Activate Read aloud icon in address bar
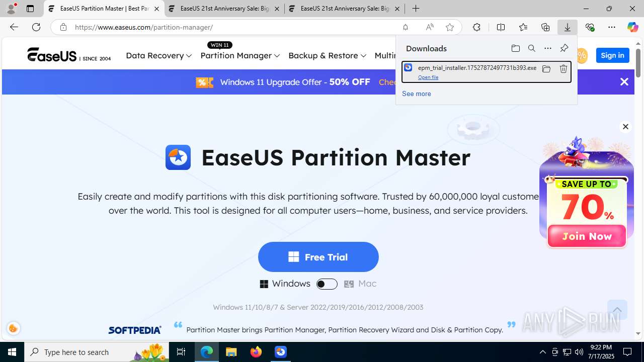The width and height of the screenshot is (644, 362). pyautogui.click(x=429, y=27)
